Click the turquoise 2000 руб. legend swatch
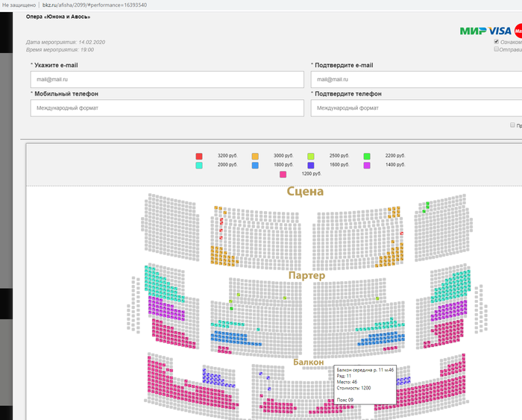Viewport: 522px width, 420px height. click(199, 165)
